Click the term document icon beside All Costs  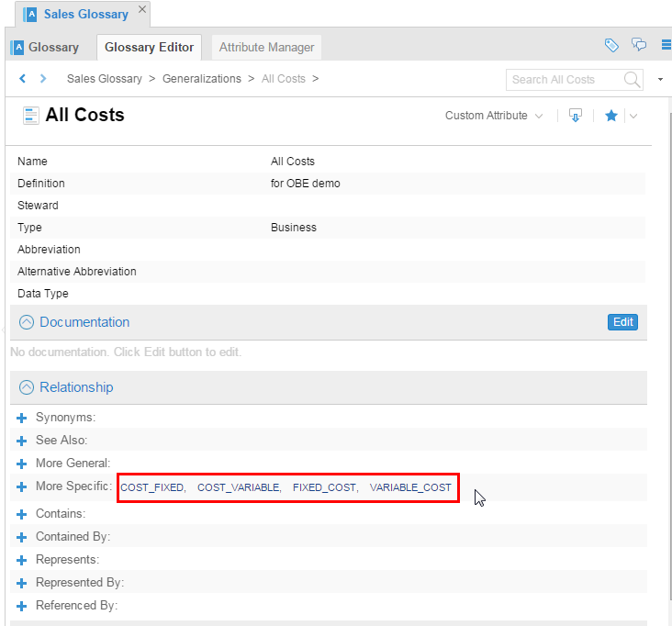(31, 116)
